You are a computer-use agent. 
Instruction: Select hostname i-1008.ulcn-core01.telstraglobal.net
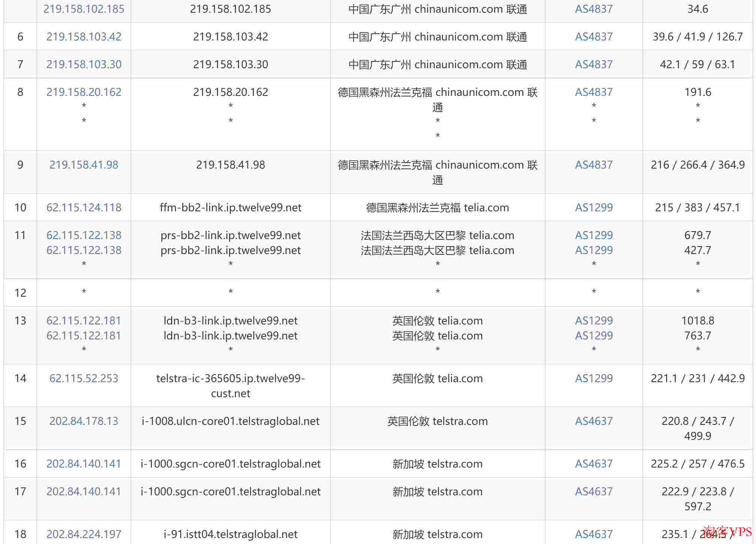coord(230,421)
